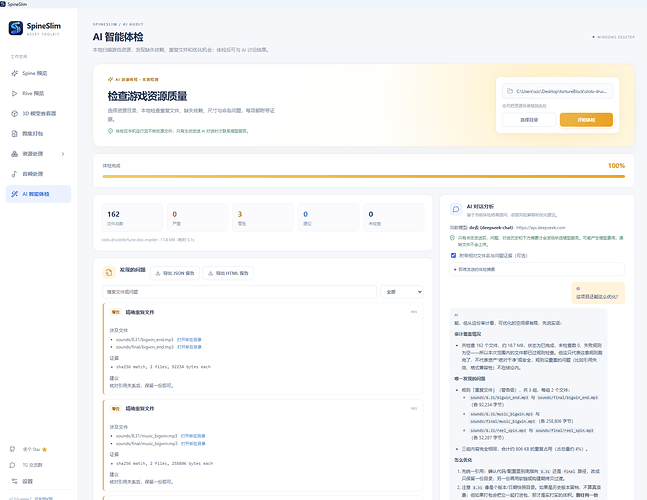Image resolution: width=647 pixels, height=500 pixels.
Task: Click the GitHub star request icon
Action: pyautogui.click(x=12, y=449)
